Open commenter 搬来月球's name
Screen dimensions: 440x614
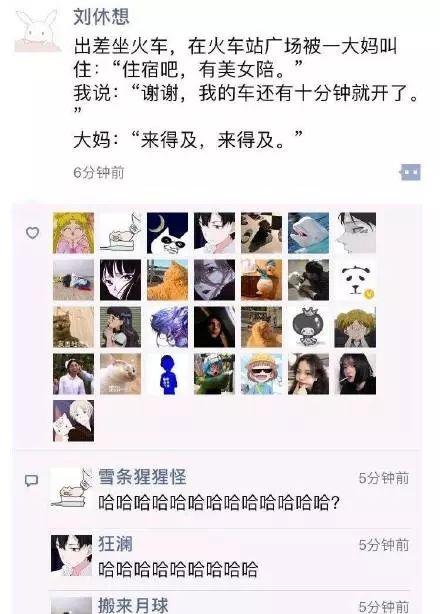pyautogui.click(x=133, y=605)
